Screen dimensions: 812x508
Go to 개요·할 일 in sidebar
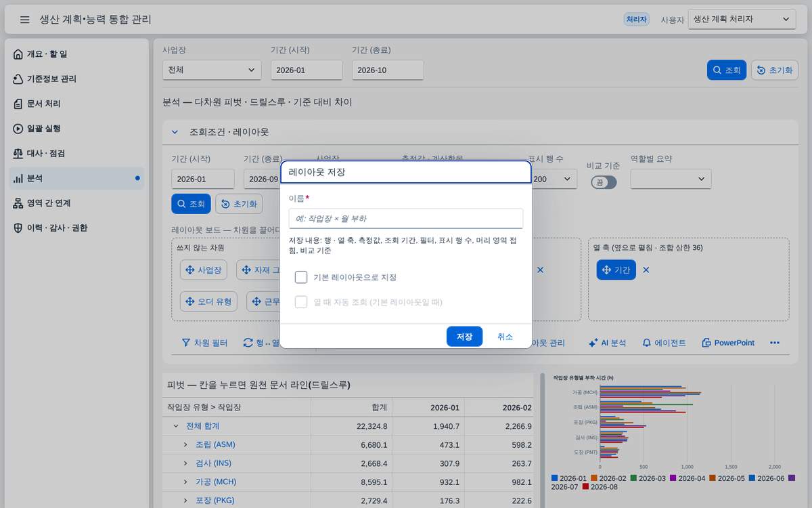click(x=76, y=54)
